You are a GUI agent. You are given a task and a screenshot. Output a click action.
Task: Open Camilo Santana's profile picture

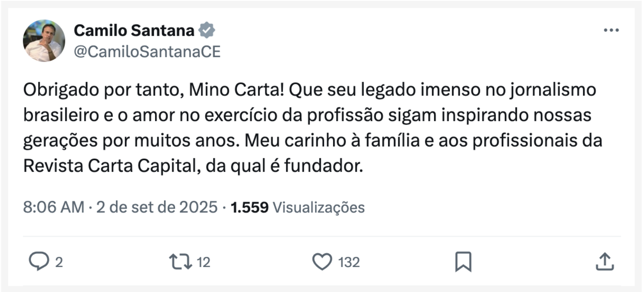pyautogui.click(x=44, y=41)
